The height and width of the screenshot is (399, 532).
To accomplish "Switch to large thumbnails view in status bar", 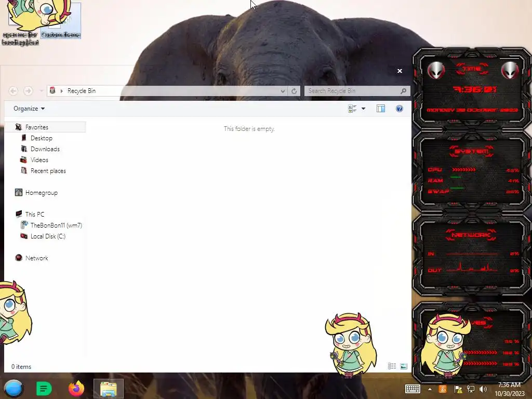I will coord(403,366).
